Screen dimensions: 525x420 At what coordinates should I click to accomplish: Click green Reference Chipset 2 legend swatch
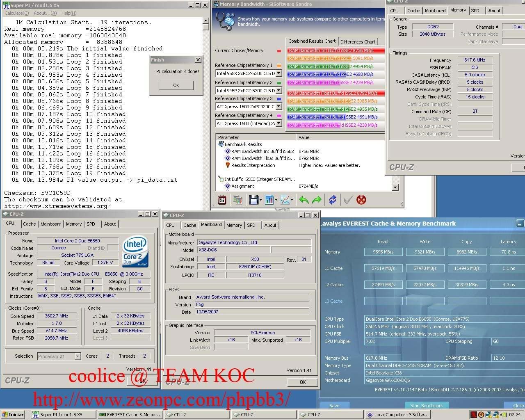[279, 82]
